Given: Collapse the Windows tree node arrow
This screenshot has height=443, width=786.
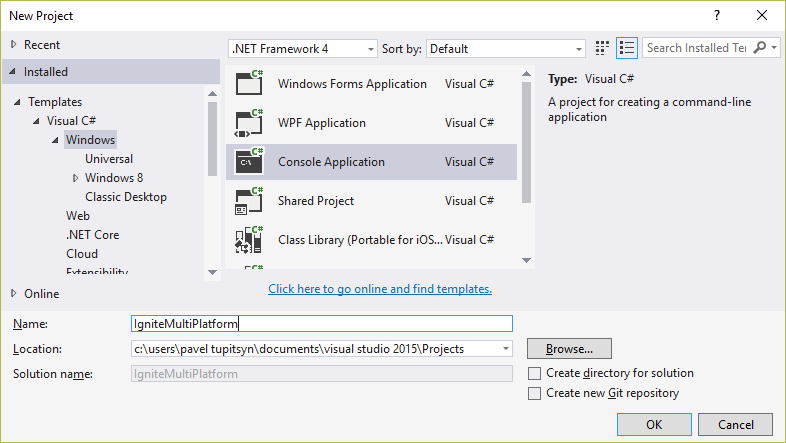Looking at the screenshot, I should (x=55, y=140).
